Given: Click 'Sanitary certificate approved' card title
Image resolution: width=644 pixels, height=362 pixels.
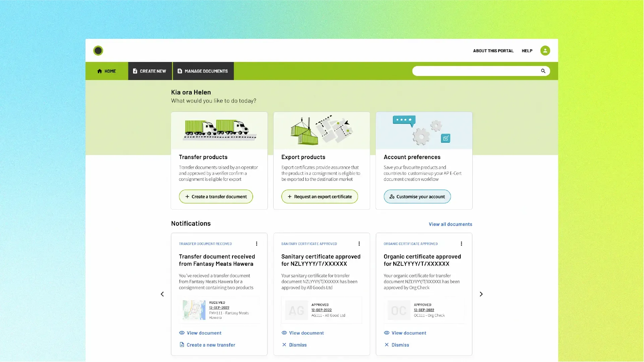Looking at the screenshot, I should [x=321, y=260].
